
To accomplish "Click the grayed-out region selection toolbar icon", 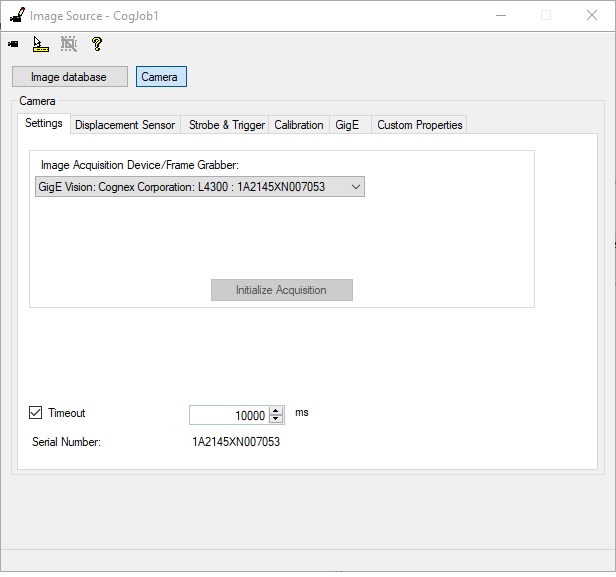I will click(x=69, y=44).
